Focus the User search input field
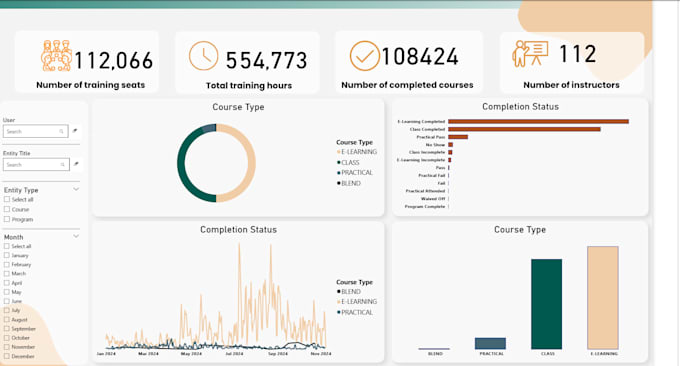This screenshot has width=680, height=366. click(36, 131)
